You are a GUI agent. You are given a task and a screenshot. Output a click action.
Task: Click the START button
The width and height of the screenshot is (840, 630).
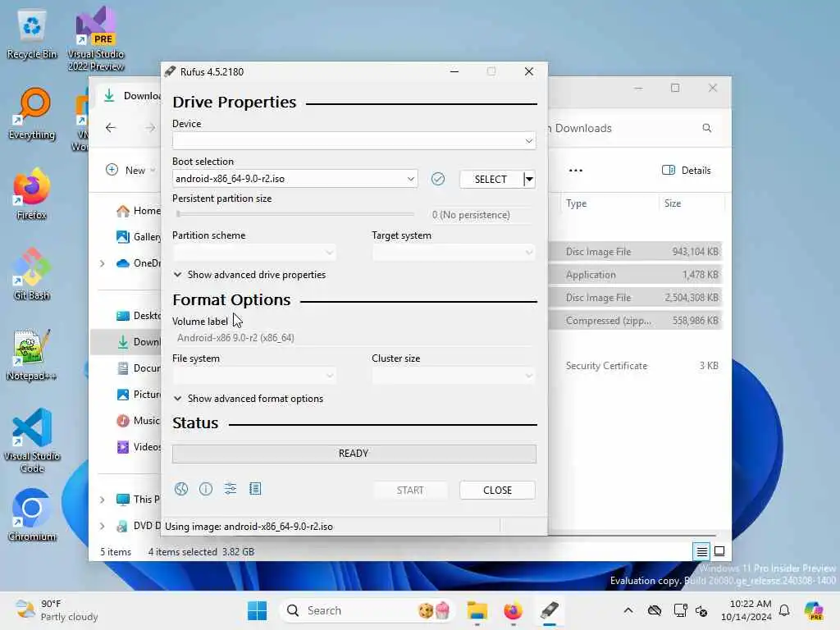point(410,491)
